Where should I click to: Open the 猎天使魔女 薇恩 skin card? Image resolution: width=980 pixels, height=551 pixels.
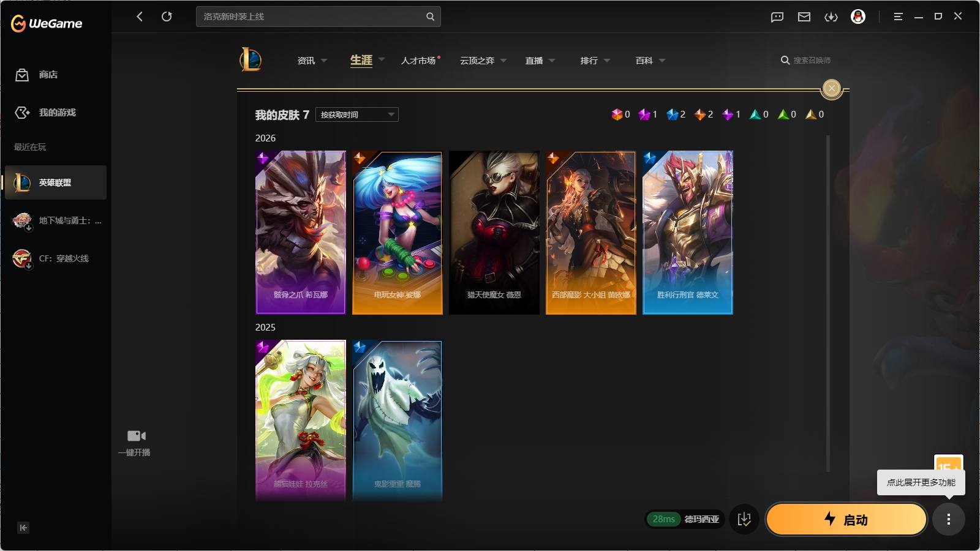point(494,233)
